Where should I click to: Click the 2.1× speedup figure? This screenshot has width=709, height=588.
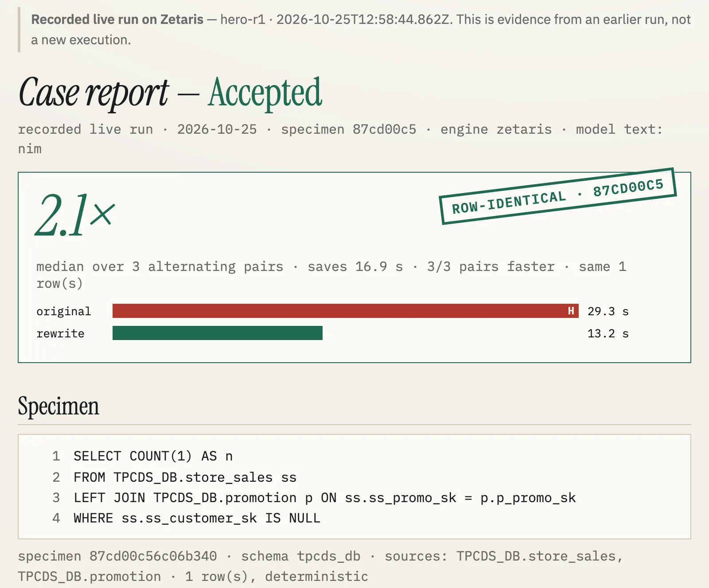[75, 215]
